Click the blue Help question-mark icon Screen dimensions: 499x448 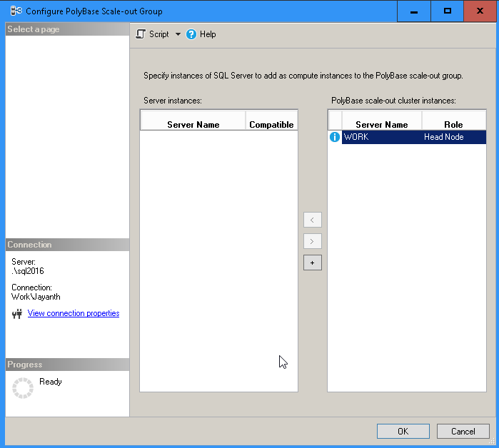[x=191, y=34]
